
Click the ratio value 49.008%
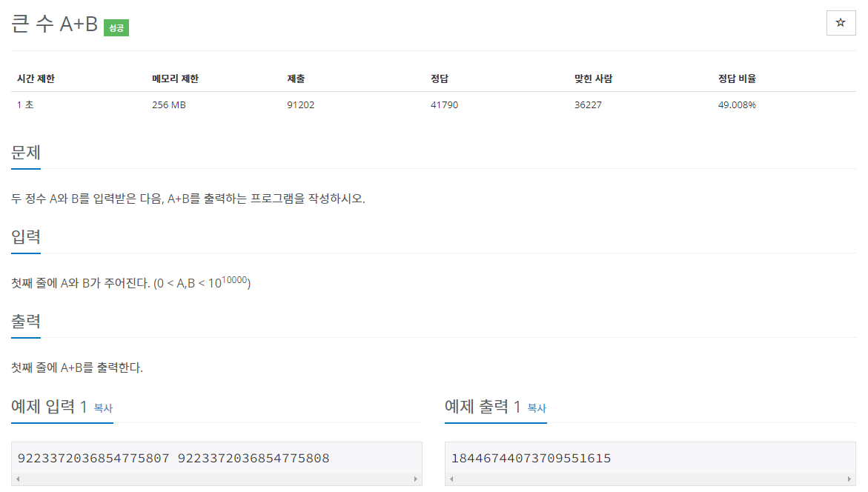click(737, 104)
